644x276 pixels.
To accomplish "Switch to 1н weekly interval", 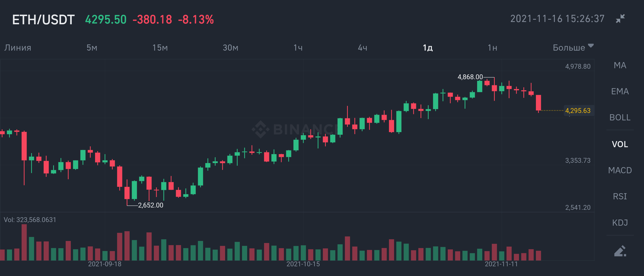I will (492, 48).
